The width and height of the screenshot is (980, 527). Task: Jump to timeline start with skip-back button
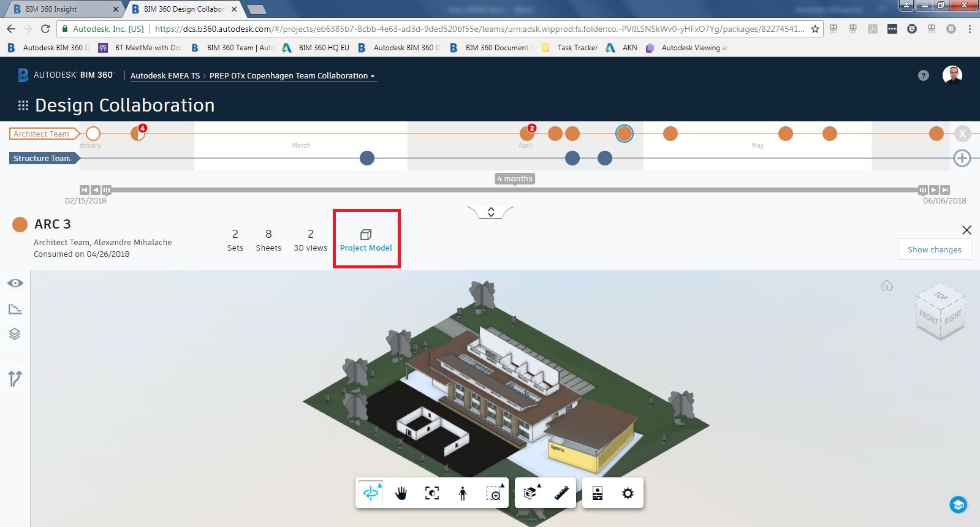click(85, 190)
